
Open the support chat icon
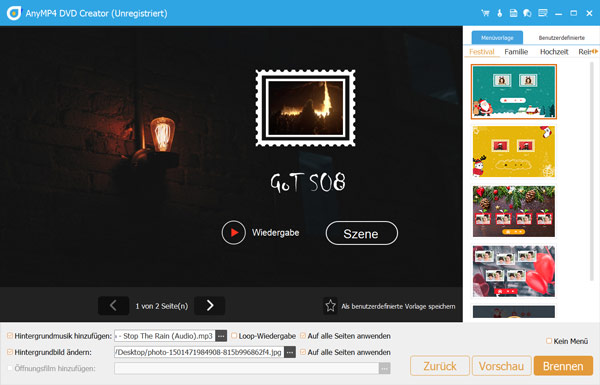coord(527,13)
